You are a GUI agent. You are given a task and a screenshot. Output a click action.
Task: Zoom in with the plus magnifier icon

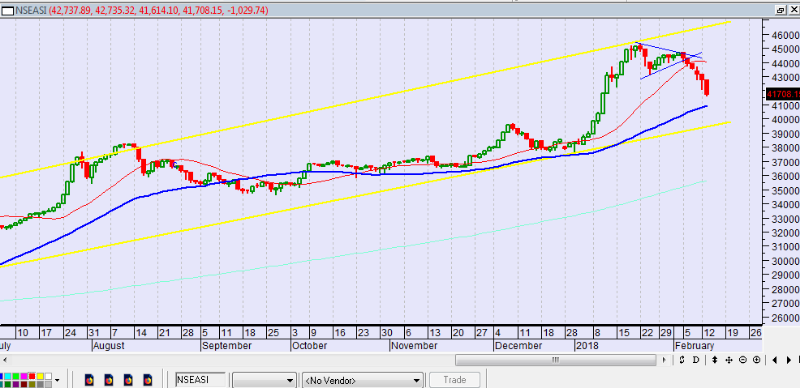click(x=756, y=360)
